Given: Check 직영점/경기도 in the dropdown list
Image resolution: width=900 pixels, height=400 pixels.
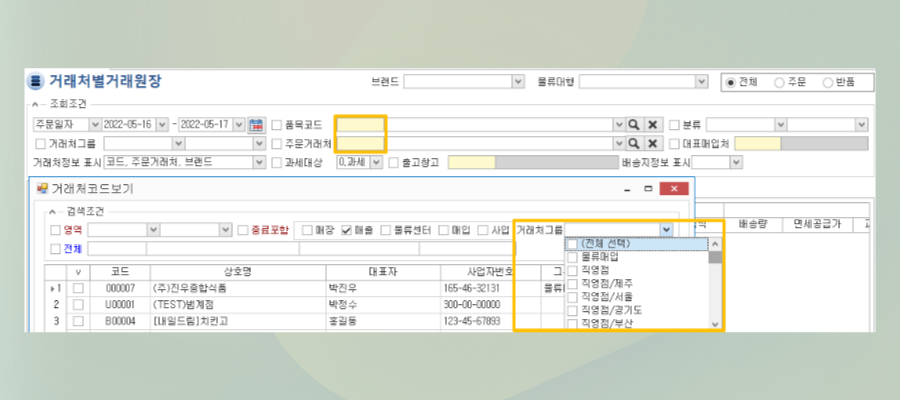Looking at the screenshot, I should pyautogui.click(x=572, y=310).
